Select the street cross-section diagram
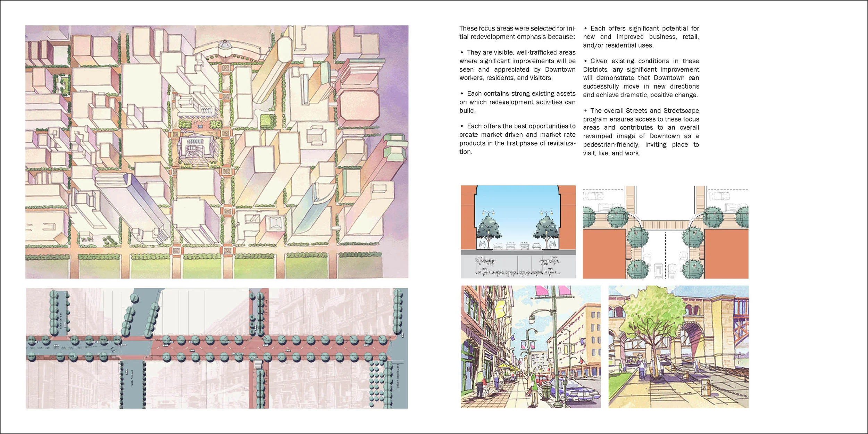868x434 pixels. point(518,232)
